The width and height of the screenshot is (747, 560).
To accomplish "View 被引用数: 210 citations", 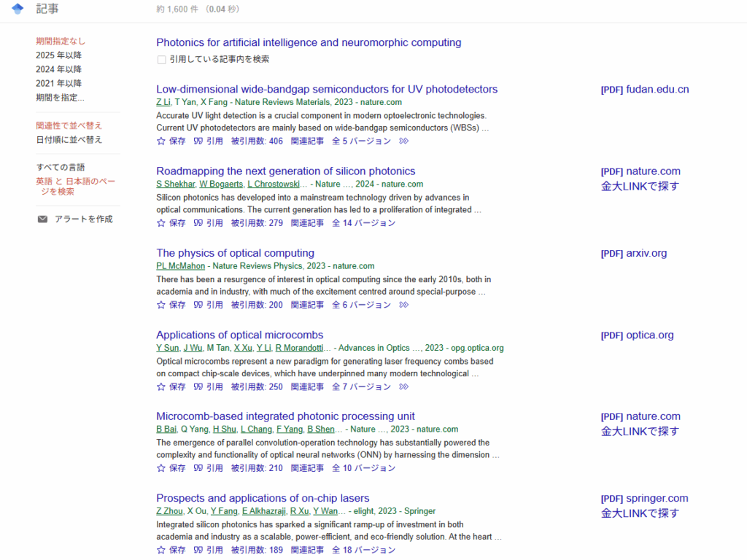I will coord(257,468).
